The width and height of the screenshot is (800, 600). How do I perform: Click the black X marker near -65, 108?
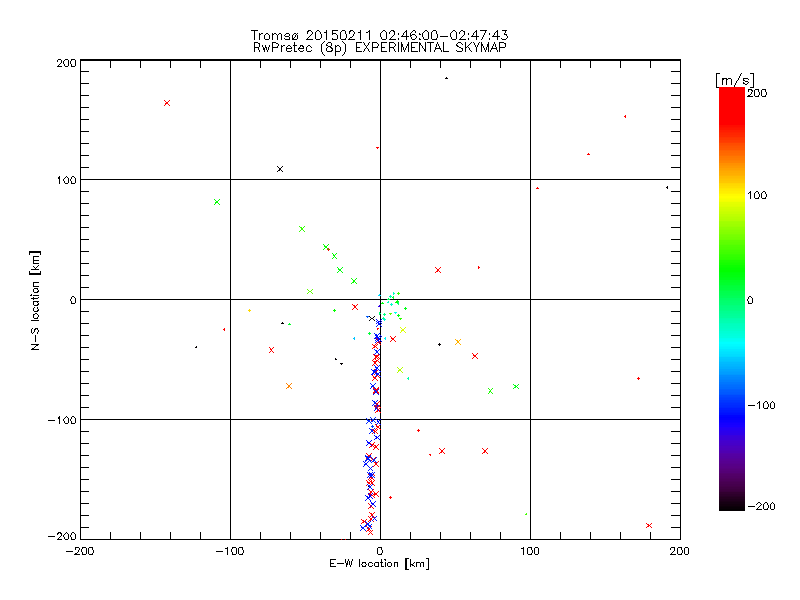(x=280, y=169)
